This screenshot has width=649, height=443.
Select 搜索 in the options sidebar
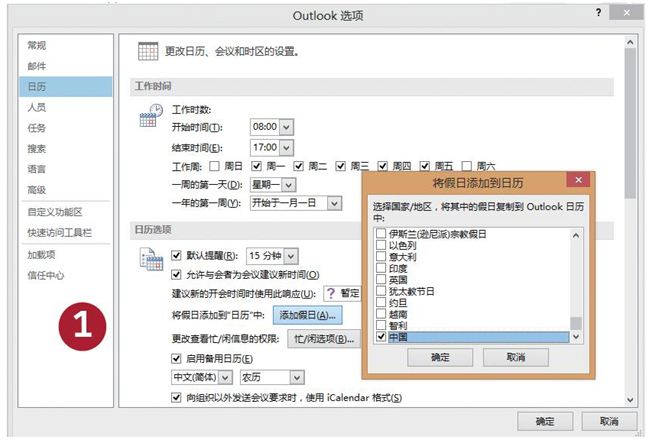point(65,149)
